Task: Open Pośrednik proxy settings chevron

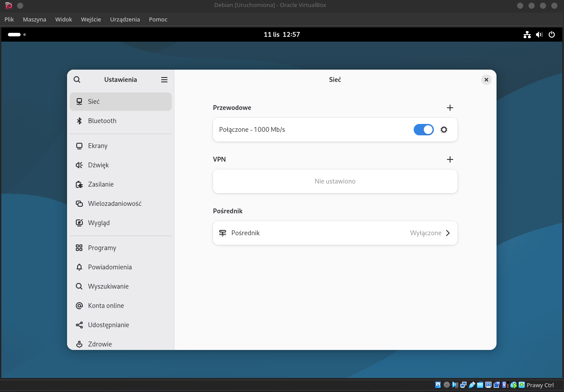Action: pos(448,233)
